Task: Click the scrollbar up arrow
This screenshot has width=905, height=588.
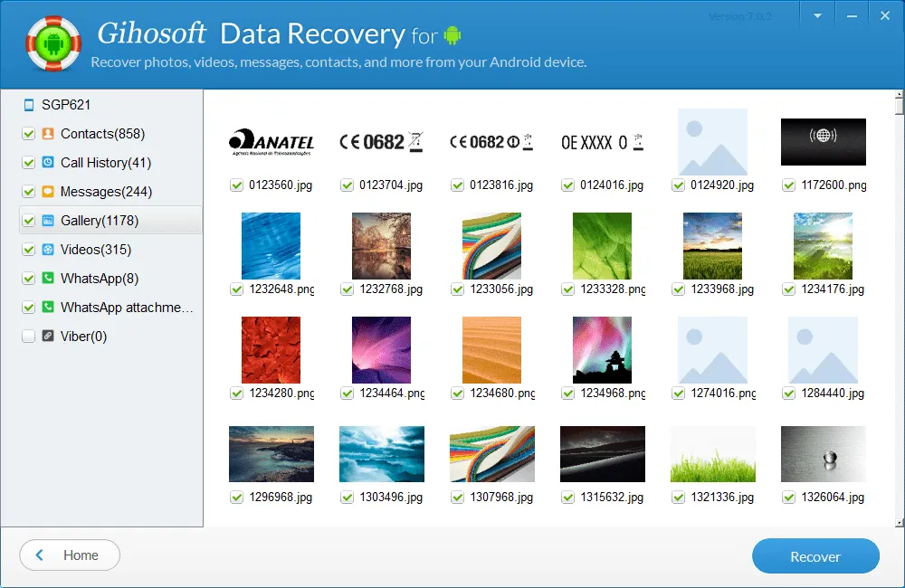Action: [x=898, y=96]
